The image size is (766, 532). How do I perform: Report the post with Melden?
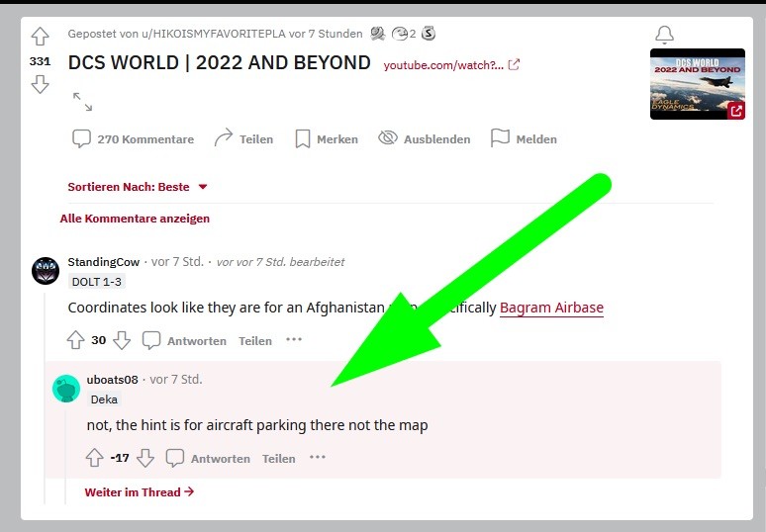(524, 139)
